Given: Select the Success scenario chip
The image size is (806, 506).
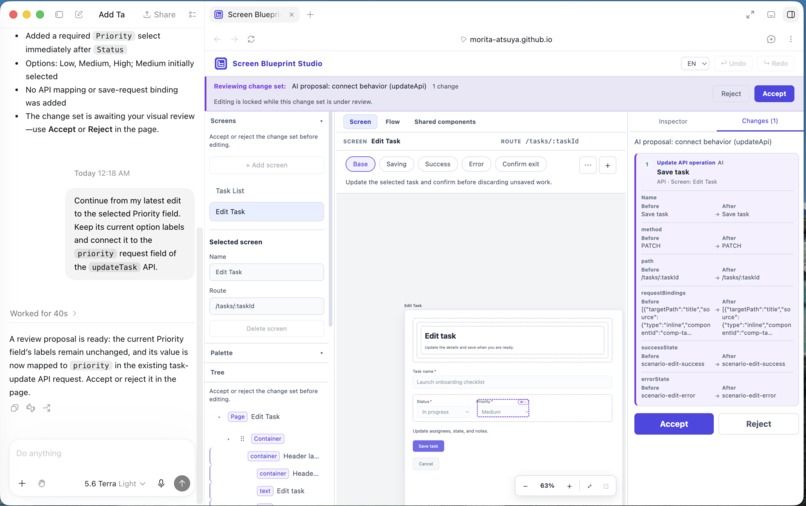Looking at the screenshot, I should (x=437, y=164).
